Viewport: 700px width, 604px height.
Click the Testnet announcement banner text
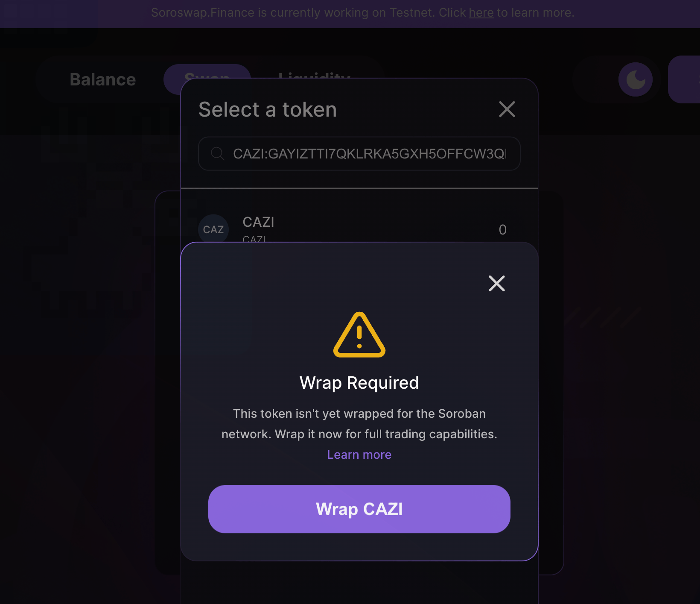coord(363,13)
